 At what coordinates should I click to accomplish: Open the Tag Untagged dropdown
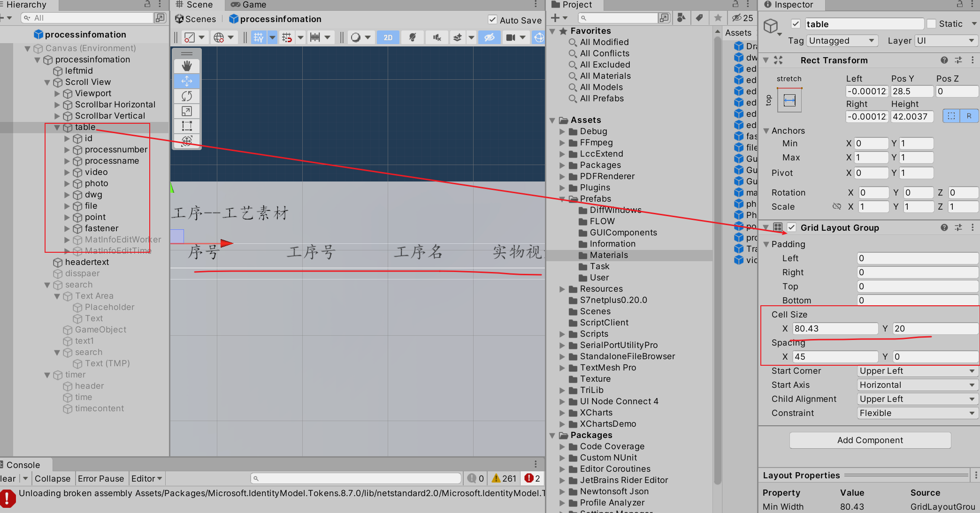(842, 41)
